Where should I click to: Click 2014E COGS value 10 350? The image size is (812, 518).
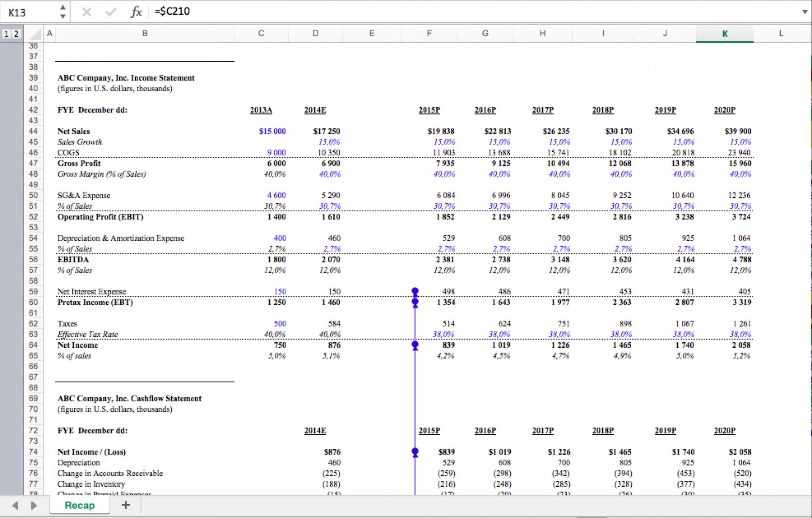[329, 153]
